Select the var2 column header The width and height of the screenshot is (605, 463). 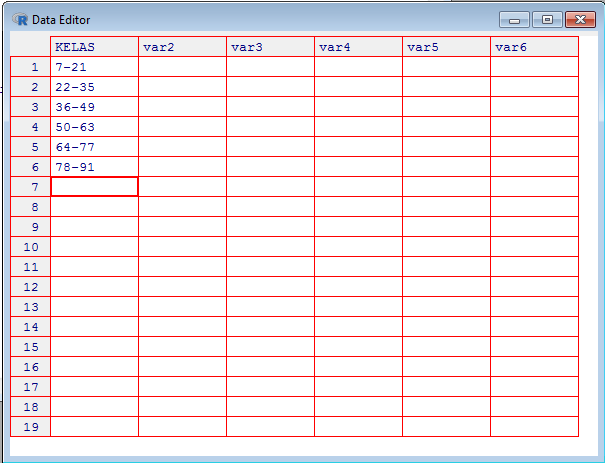[x=183, y=47]
